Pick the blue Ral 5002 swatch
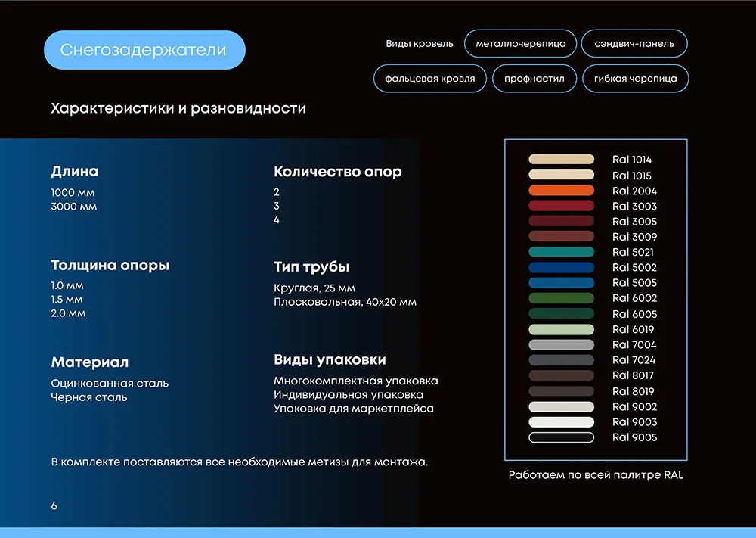Viewport: 756px width, 538px height. (x=561, y=267)
